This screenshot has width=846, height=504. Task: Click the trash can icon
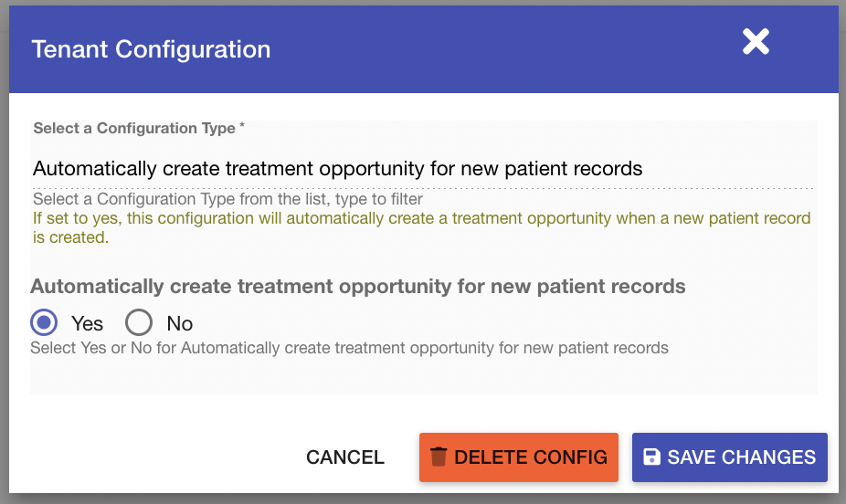coord(439,457)
